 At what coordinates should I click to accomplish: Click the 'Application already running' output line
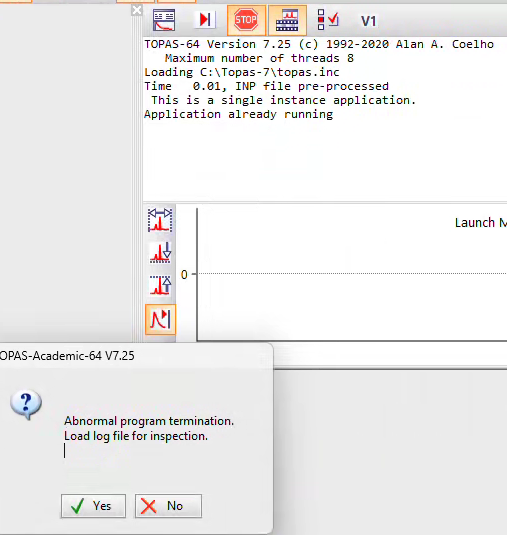tap(238, 114)
